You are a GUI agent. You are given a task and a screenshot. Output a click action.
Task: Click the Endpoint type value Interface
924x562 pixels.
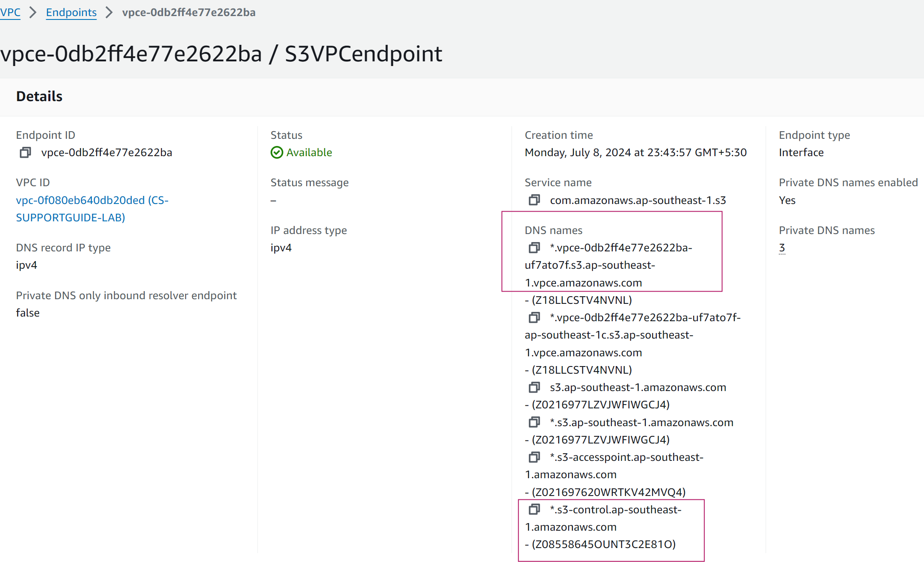coord(801,152)
